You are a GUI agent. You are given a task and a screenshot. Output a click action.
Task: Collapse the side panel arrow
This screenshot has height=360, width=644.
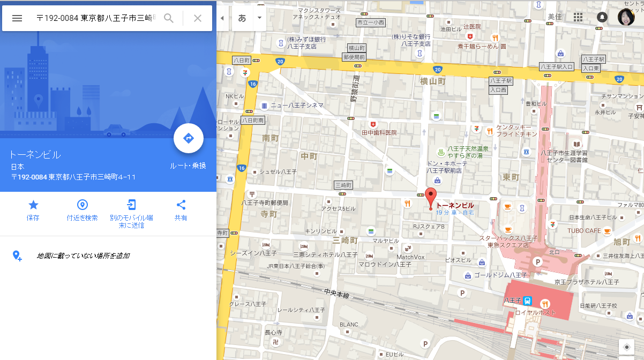coord(222,18)
